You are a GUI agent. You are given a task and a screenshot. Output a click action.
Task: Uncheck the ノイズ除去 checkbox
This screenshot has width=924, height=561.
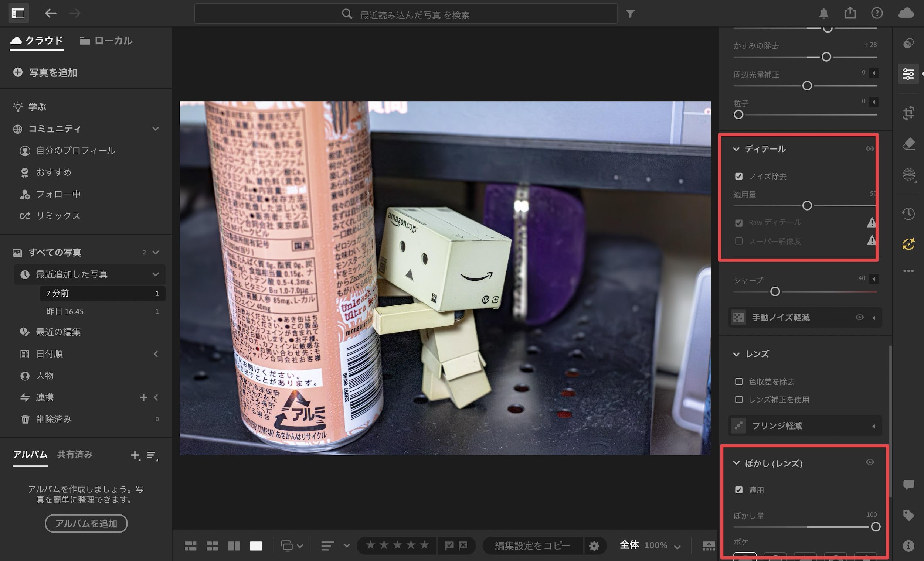coord(738,176)
